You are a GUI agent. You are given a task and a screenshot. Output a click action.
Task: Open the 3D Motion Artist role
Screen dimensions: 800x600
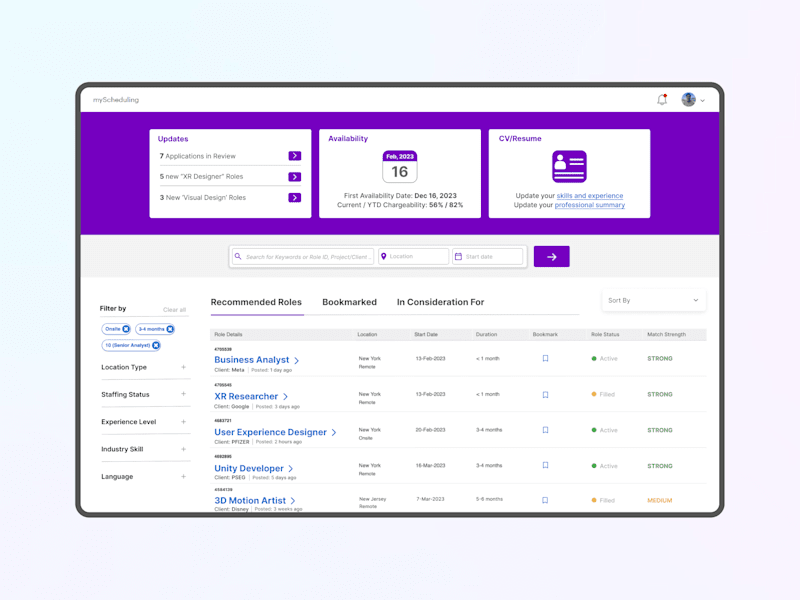pyautogui.click(x=250, y=501)
